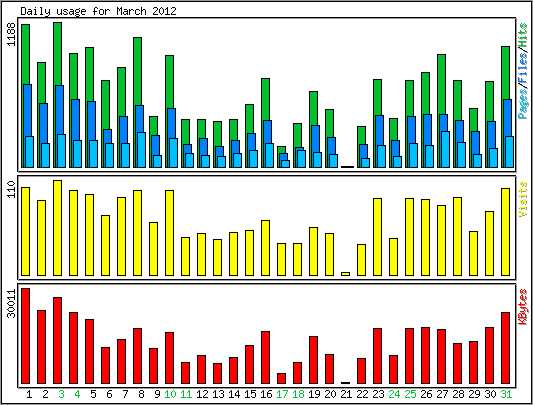The width and height of the screenshot is (533, 405).
Task: Click the green hits bar for day 27
Action: coord(442,84)
